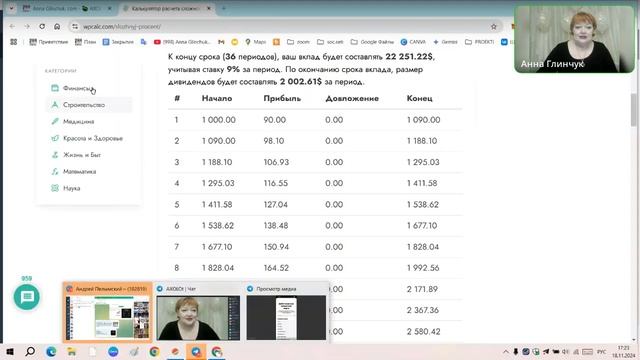The width and height of the screenshot is (640, 360).
Task: Open Windows taskbar search
Action: (30, 351)
